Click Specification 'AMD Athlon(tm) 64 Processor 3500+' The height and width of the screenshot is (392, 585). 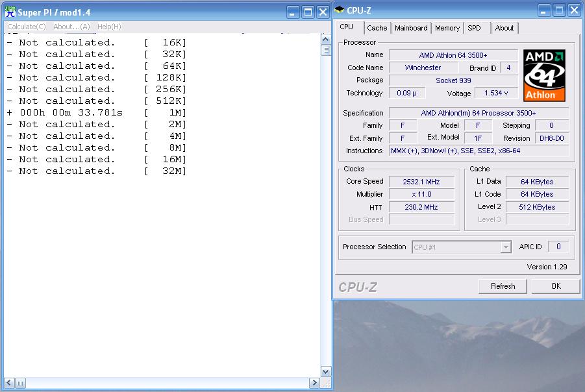pos(479,113)
